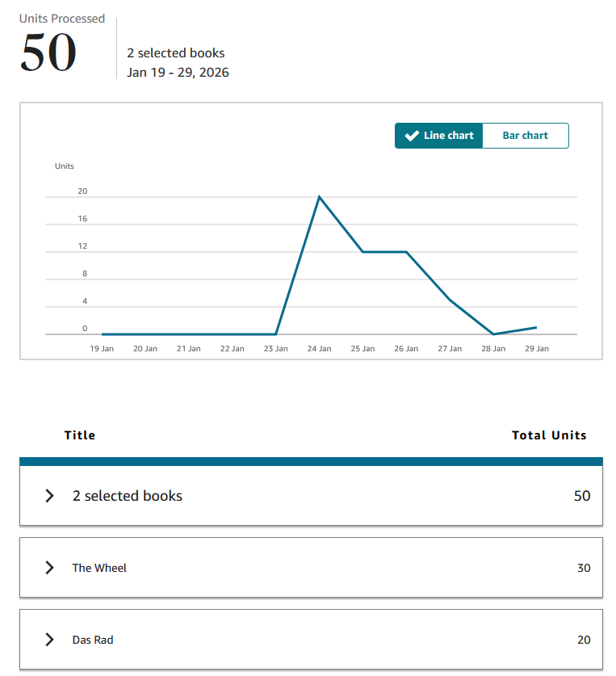
Task: Click the 2 selected books row title
Action: [x=128, y=496]
